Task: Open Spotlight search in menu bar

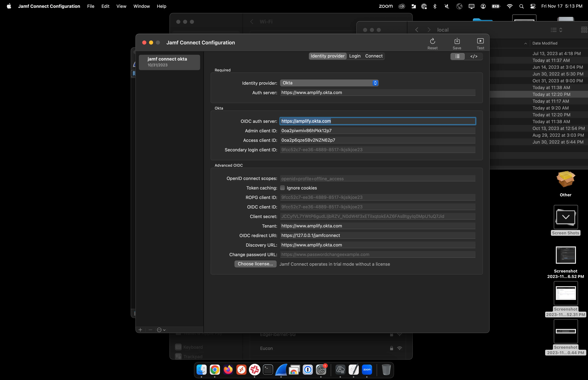Action: 521,6
